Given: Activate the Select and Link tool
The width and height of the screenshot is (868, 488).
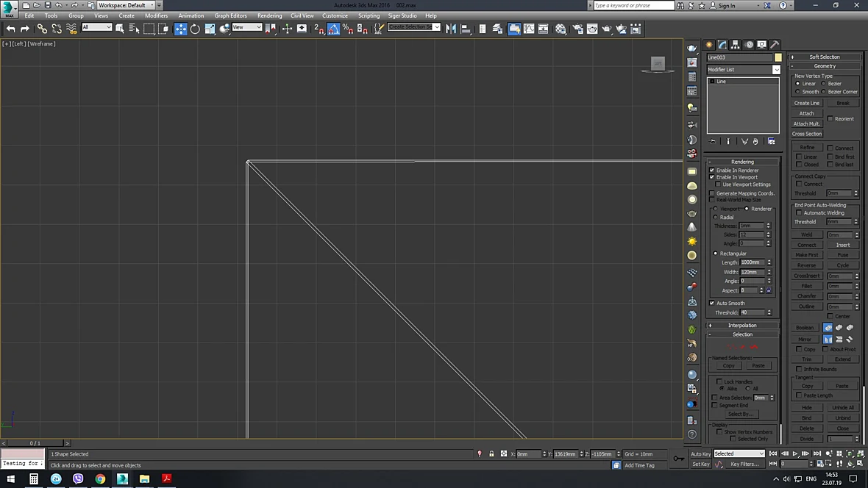Looking at the screenshot, I should click(42, 29).
